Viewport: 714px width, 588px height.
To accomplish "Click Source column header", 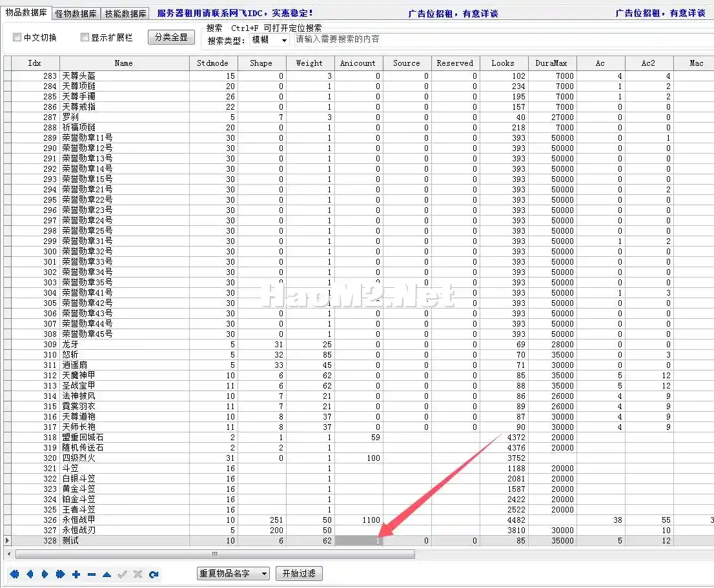I will [407, 63].
